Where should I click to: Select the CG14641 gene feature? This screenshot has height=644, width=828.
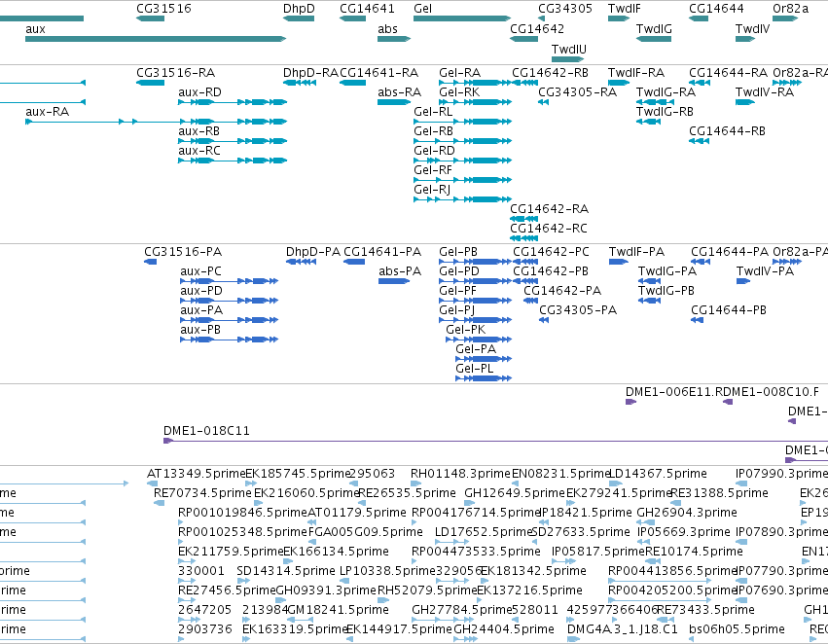352,18
